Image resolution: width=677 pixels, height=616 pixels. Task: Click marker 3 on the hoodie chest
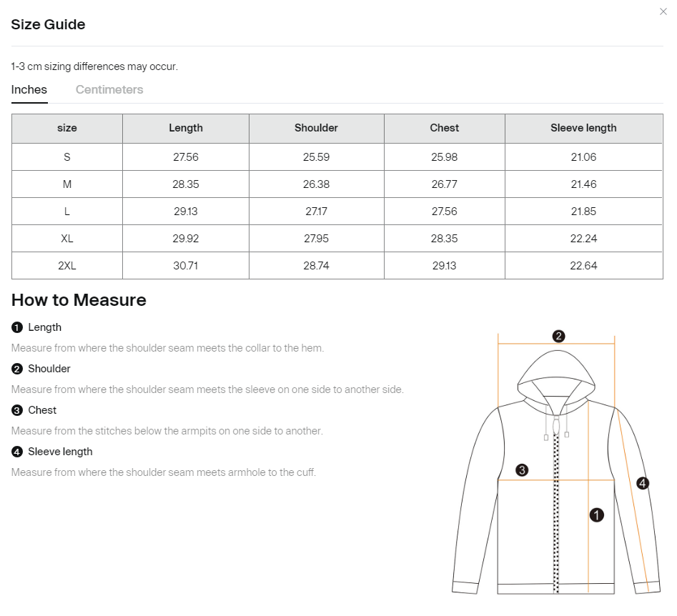click(522, 470)
